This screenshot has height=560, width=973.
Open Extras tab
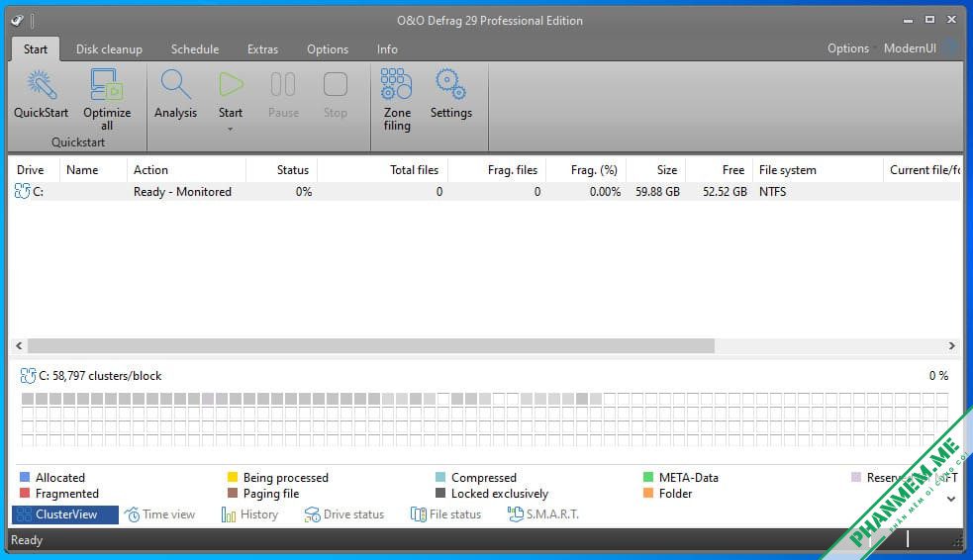(x=262, y=49)
